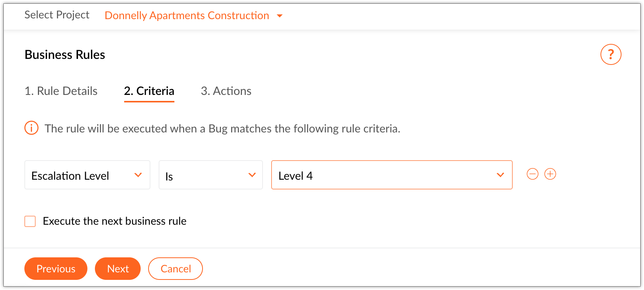Click chevron arrow in Level 4 field
This screenshot has width=644, height=290.
500,175
